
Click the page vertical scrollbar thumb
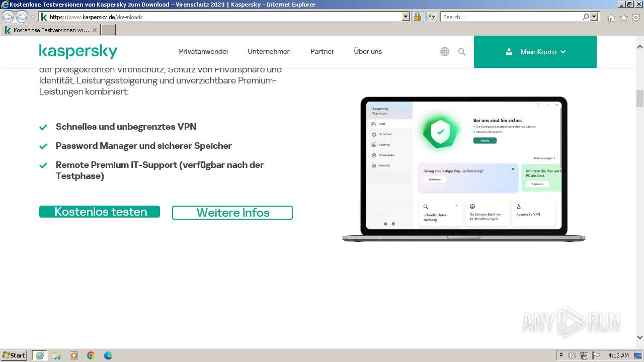(x=640, y=99)
